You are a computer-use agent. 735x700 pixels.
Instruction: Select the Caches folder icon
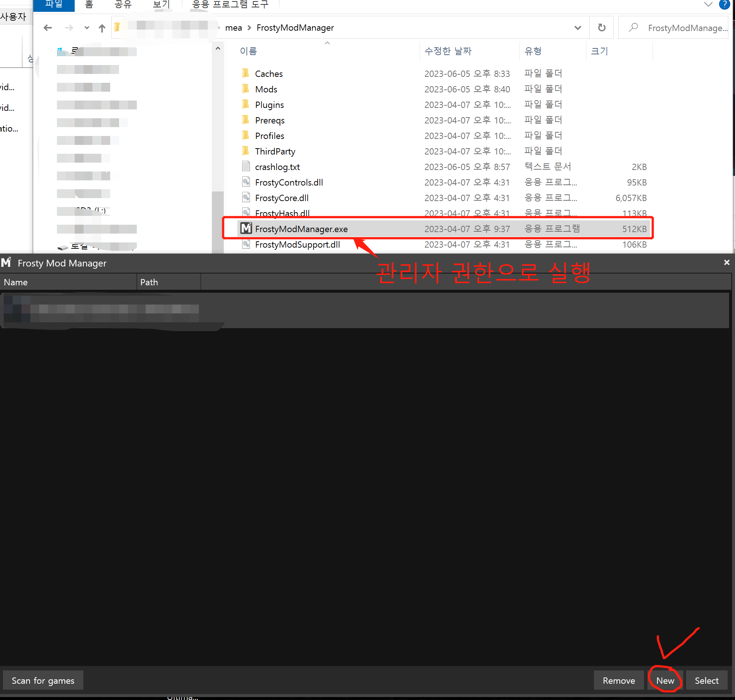pyautogui.click(x=245, y=73)
